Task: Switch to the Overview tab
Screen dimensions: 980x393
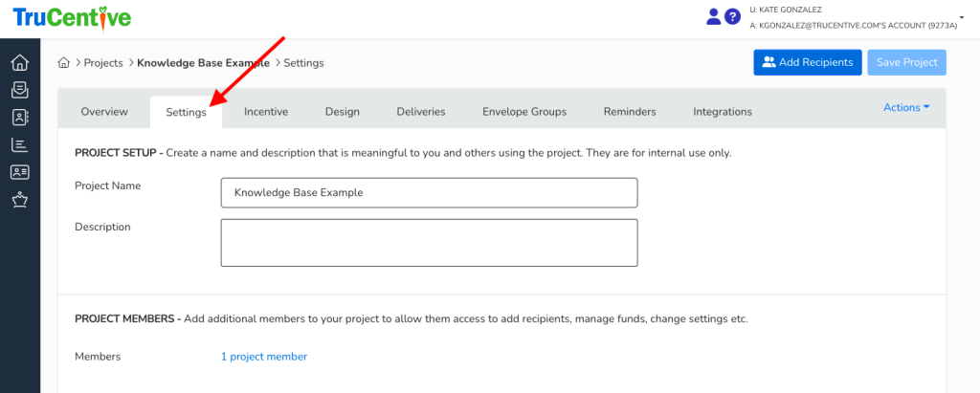Action: pyautogui.click(x=104, y=112)
